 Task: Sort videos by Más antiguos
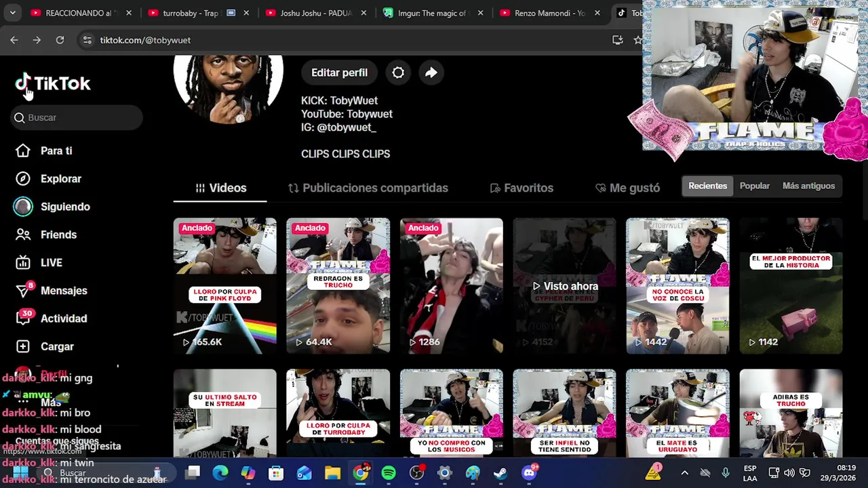tap(808, 186)
